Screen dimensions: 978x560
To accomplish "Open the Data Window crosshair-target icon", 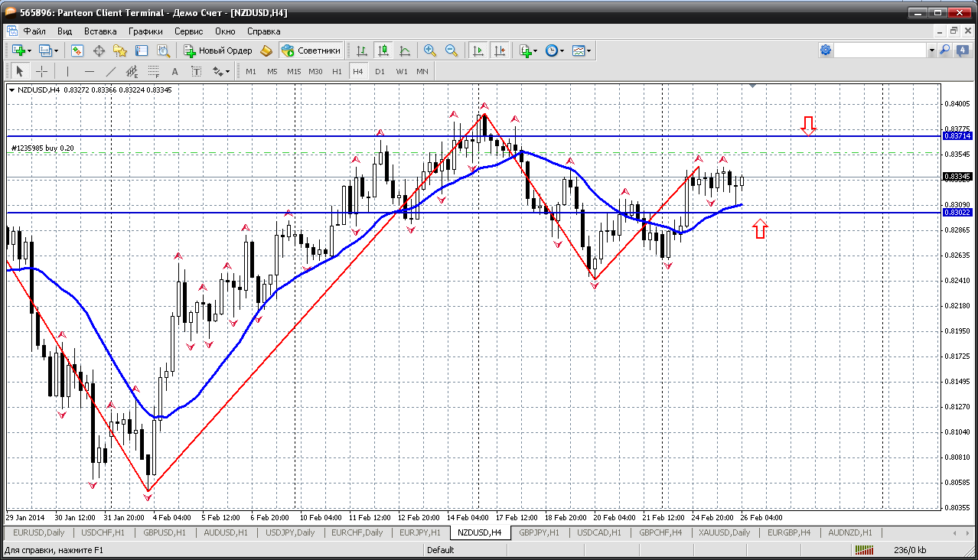I will point(99,50).
